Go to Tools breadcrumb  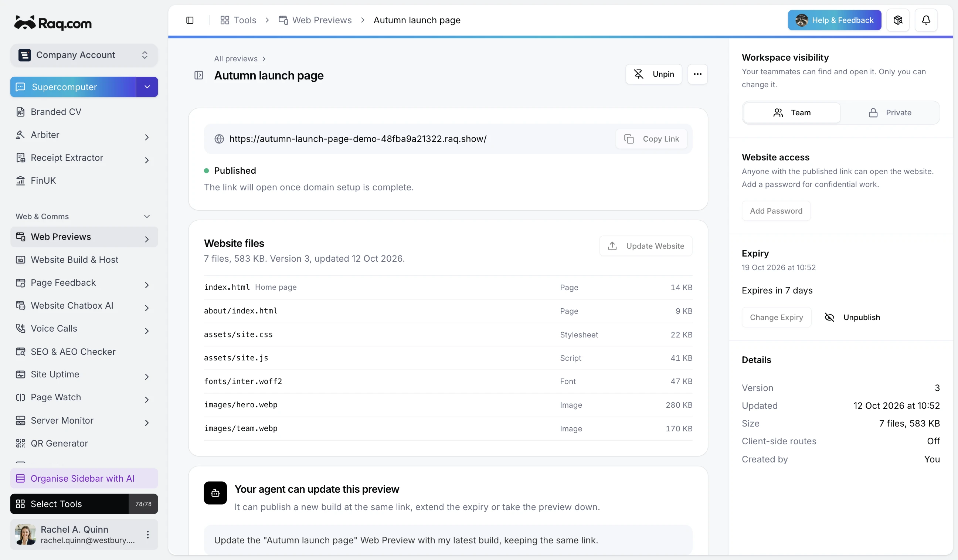pyautogui.click(x=238, y=20)
